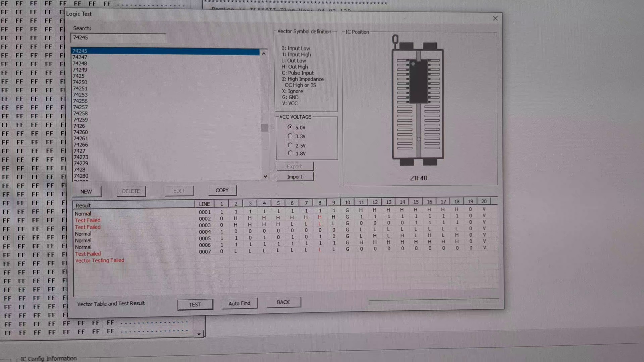Click the red L at line 0007 pin 8
The height and width of the screenshot is (362, 644).
320,250
